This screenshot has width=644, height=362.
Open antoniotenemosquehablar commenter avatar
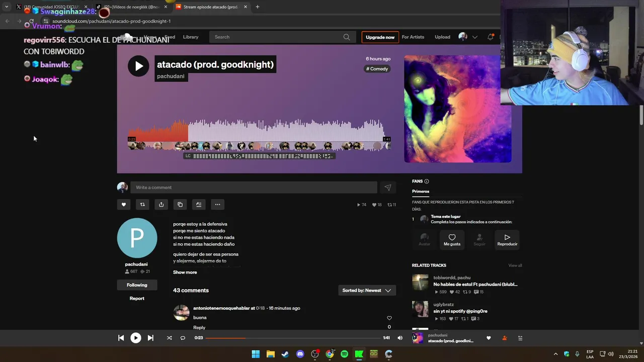pyautogui.click(x=181, y=313)
